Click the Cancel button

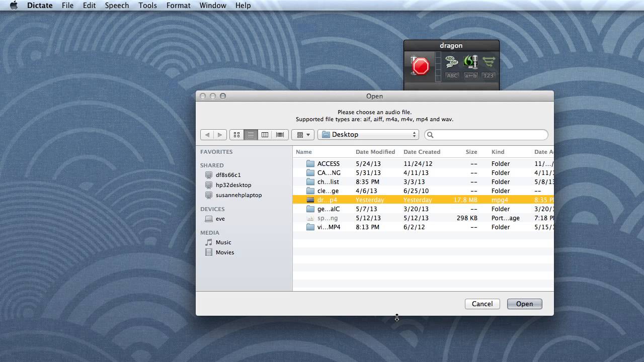click(x=482, y=304)
